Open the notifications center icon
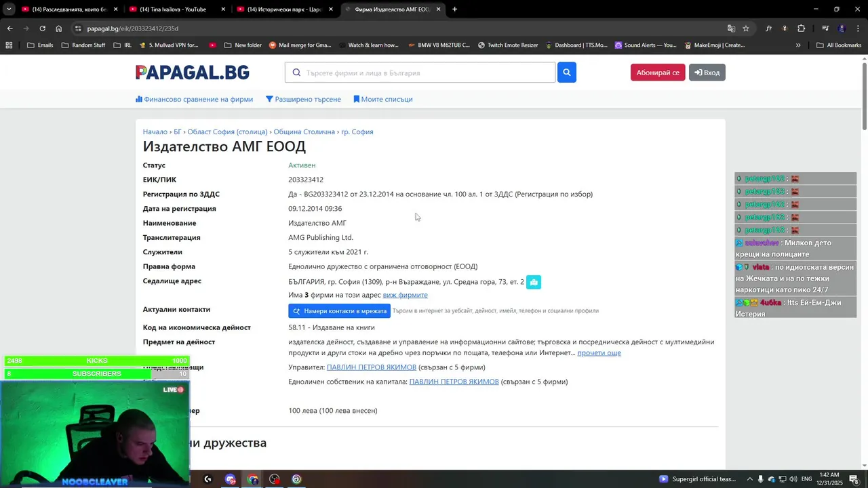The width and height of the screenshot is (868, 488). (x=854, y=479)
